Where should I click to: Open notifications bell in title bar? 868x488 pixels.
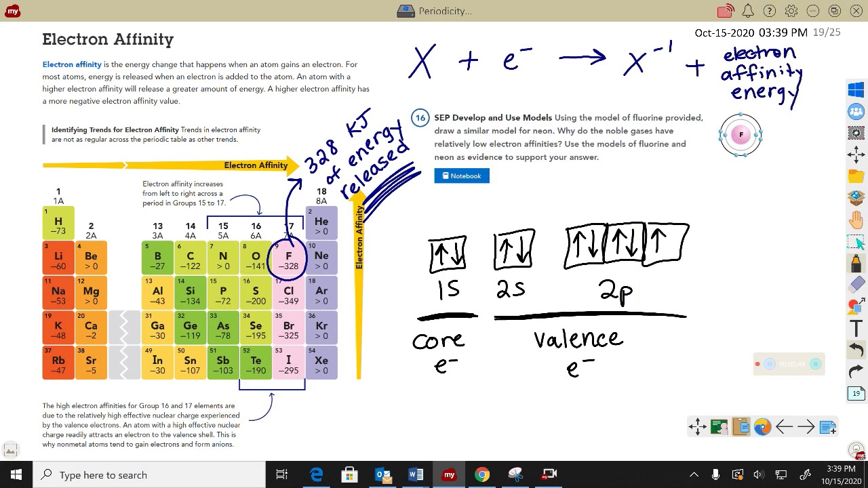coord(748,11)
